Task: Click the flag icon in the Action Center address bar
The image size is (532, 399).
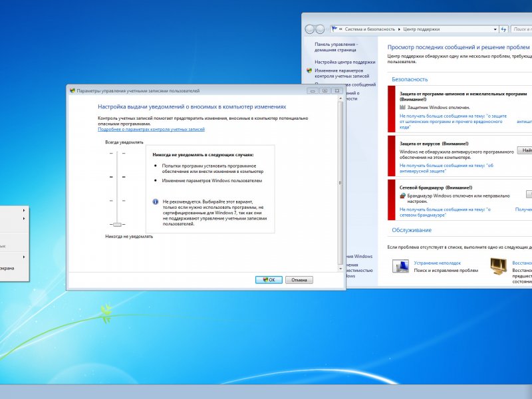Action: tap(334, 29)
